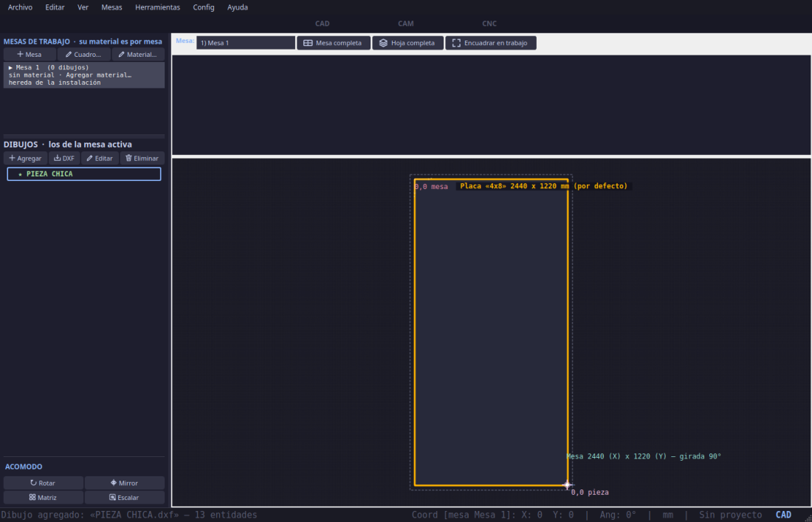Add a drawing with the Agregar button
Viewport: 812px width, 522px height.
(25, 159)
